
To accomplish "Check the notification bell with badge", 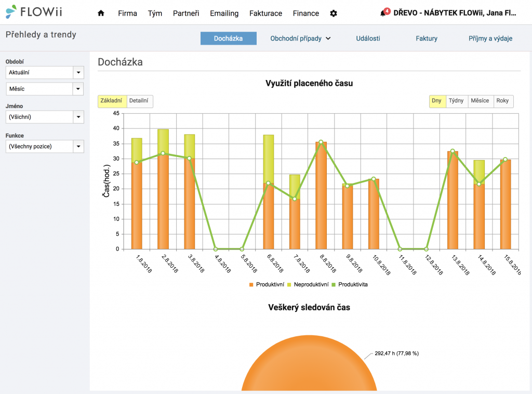I will tap(385, 12).
